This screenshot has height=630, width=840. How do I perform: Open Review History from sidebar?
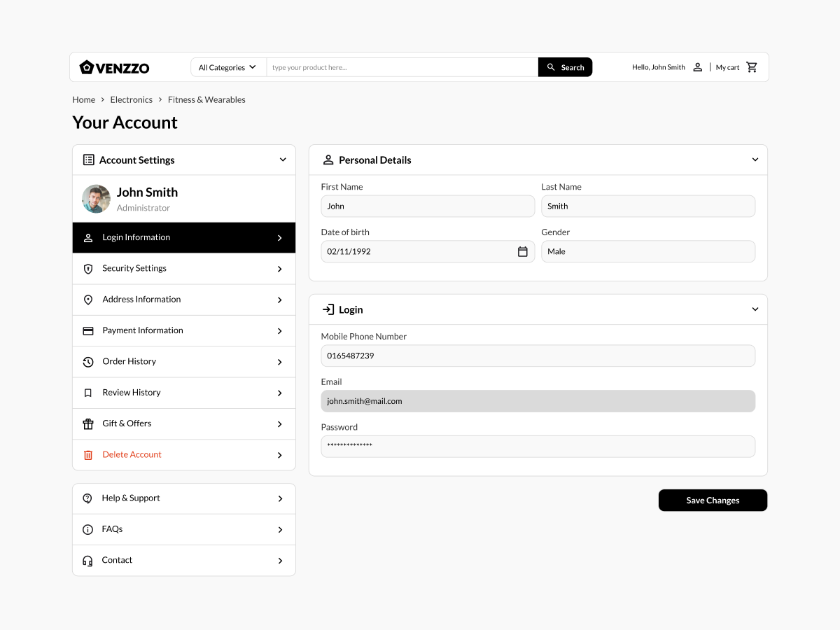point(183,393)
